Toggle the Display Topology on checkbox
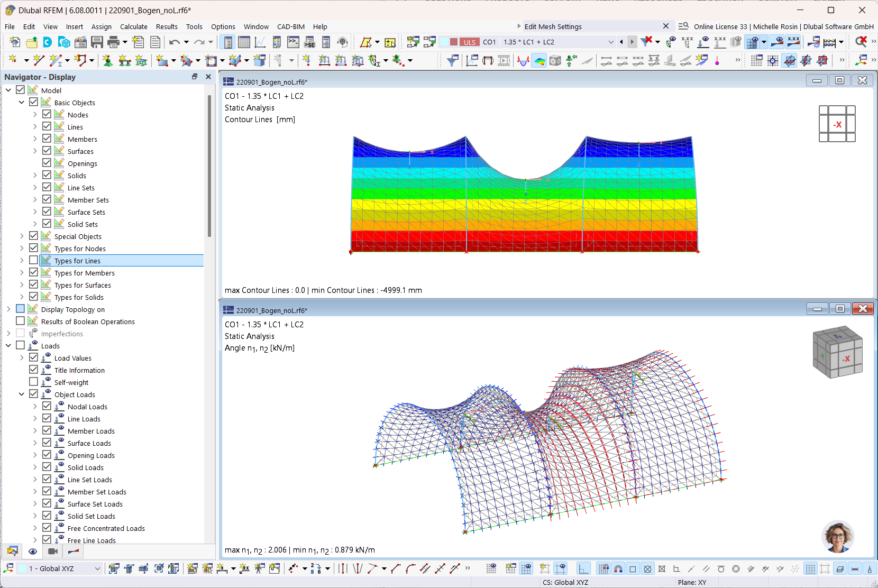This screenshot has height=588, width=878. 20,309
